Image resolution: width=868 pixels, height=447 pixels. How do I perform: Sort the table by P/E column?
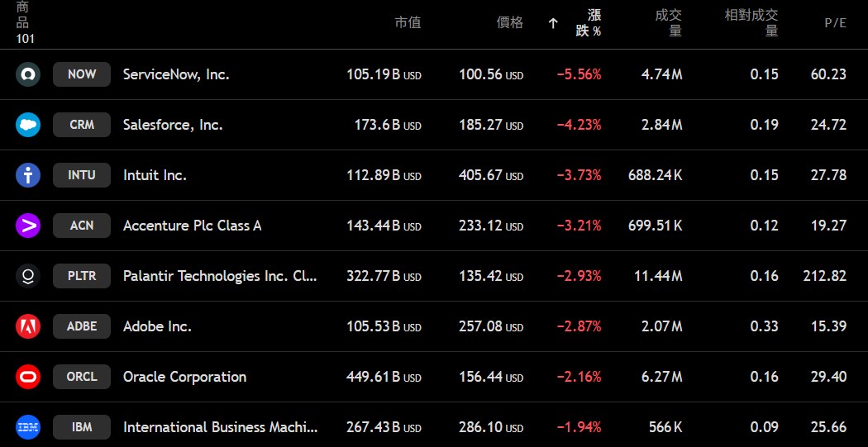[835, 23]
